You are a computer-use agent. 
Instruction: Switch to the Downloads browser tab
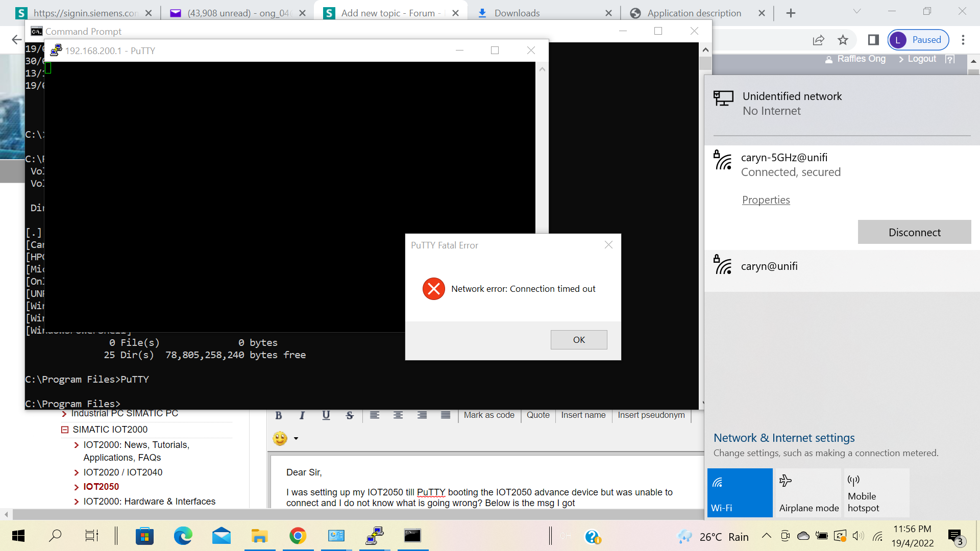pyautogui.click(x=517, y=13)
